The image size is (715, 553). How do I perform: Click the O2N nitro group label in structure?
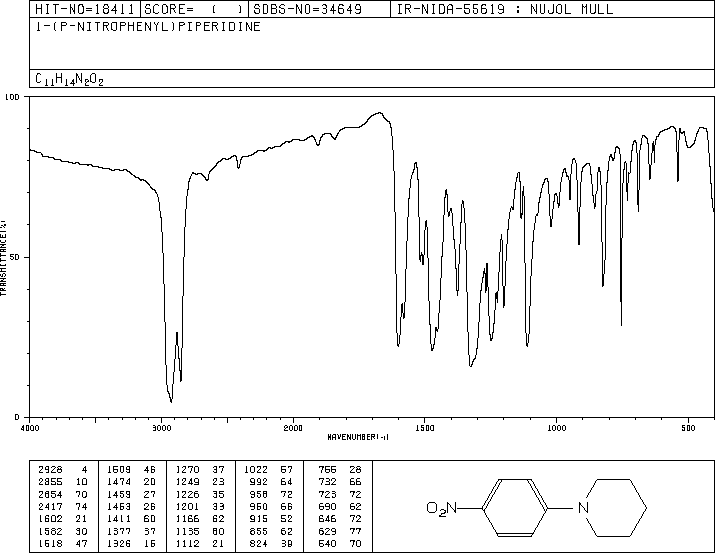tap(441, 508)
